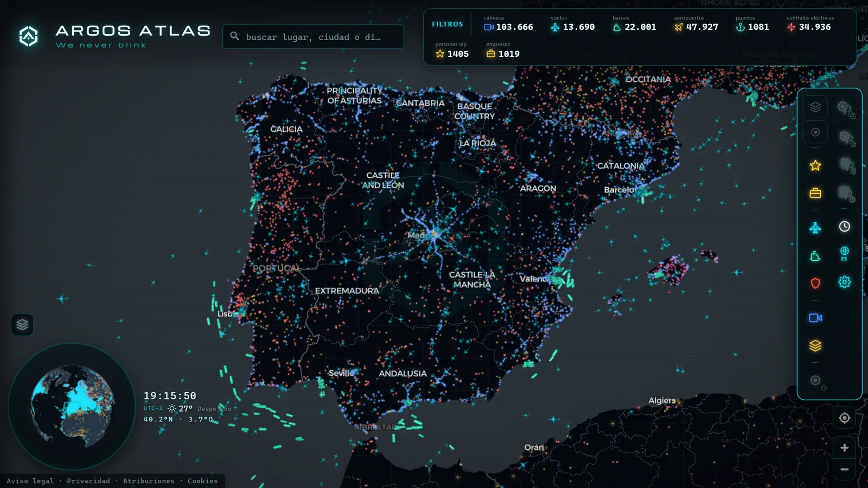Open the layers button at left edge
The width and height of the screenshot is (868, 488).
pos(22,325)
